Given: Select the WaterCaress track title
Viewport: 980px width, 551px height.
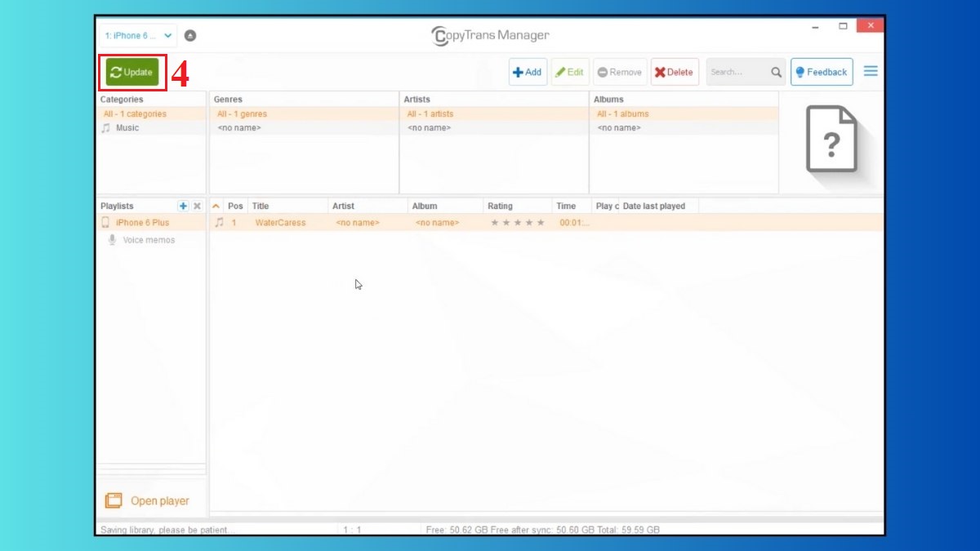Looking at the screenshot, I should 280,223.
